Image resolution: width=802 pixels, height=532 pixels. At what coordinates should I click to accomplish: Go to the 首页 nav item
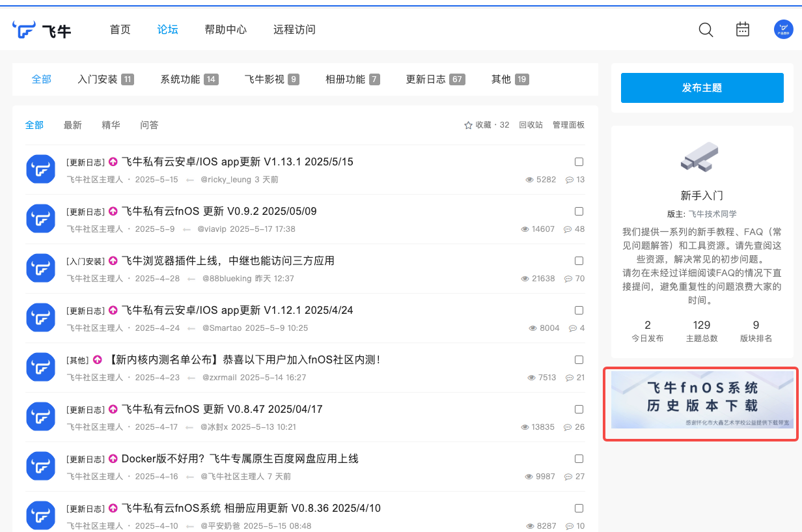120,29
